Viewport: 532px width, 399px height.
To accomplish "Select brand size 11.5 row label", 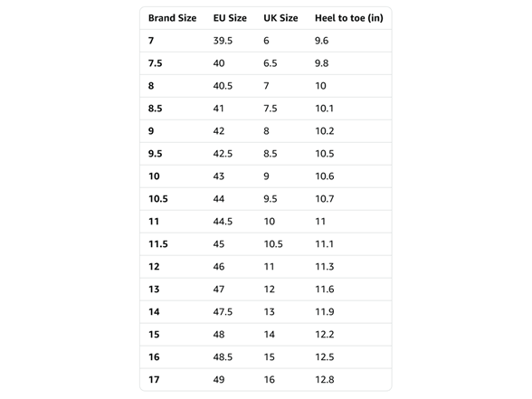I will tap(158, 244).
